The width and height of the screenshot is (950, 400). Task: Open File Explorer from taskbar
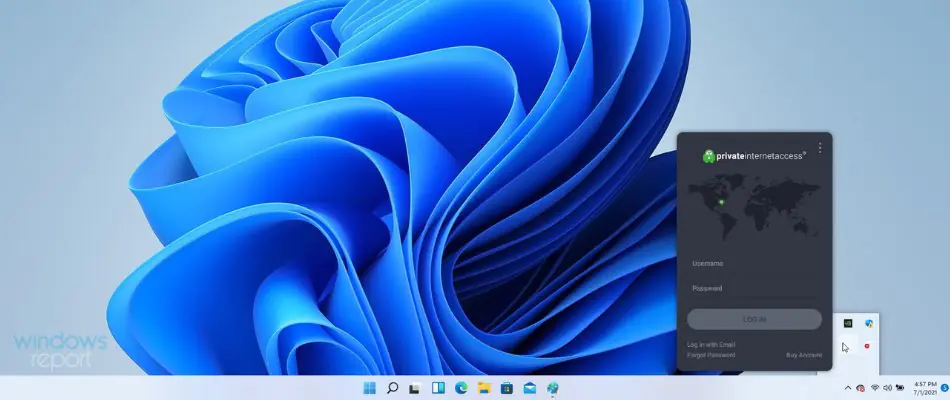point(484,388)
